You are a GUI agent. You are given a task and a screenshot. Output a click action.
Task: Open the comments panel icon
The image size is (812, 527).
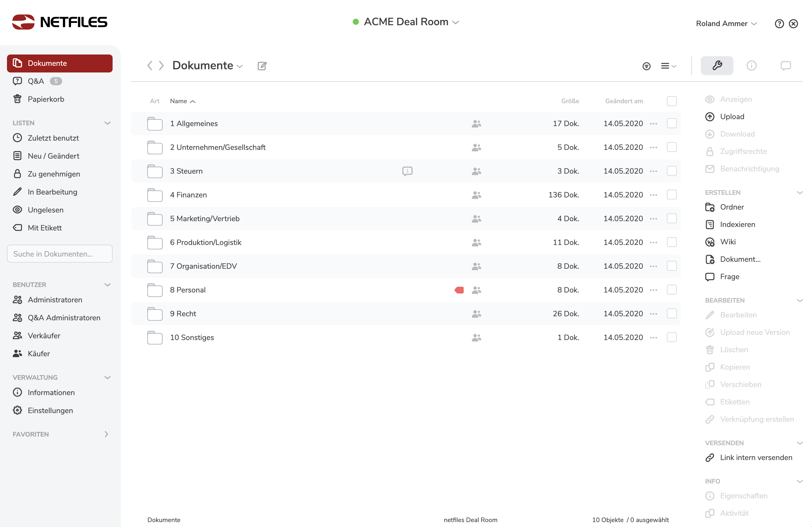point(785,66)
